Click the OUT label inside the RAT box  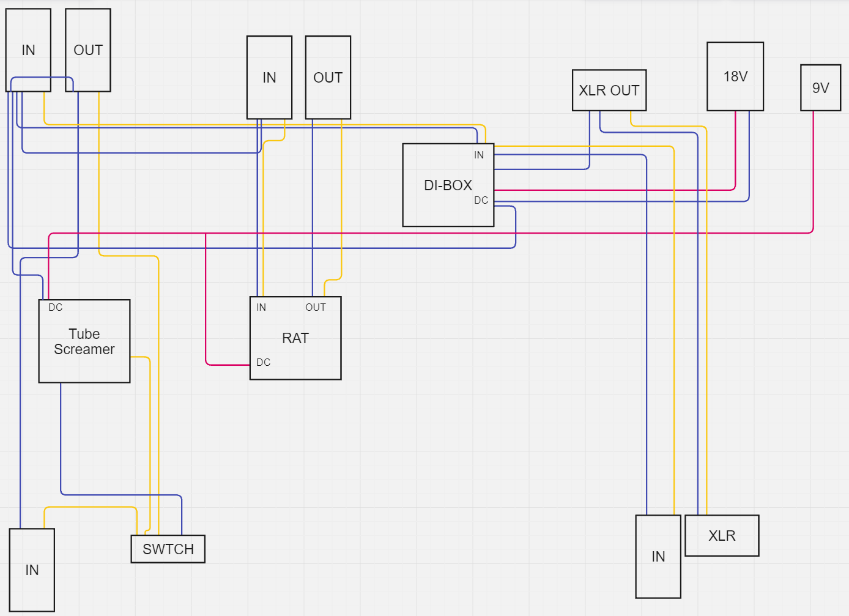316,308
